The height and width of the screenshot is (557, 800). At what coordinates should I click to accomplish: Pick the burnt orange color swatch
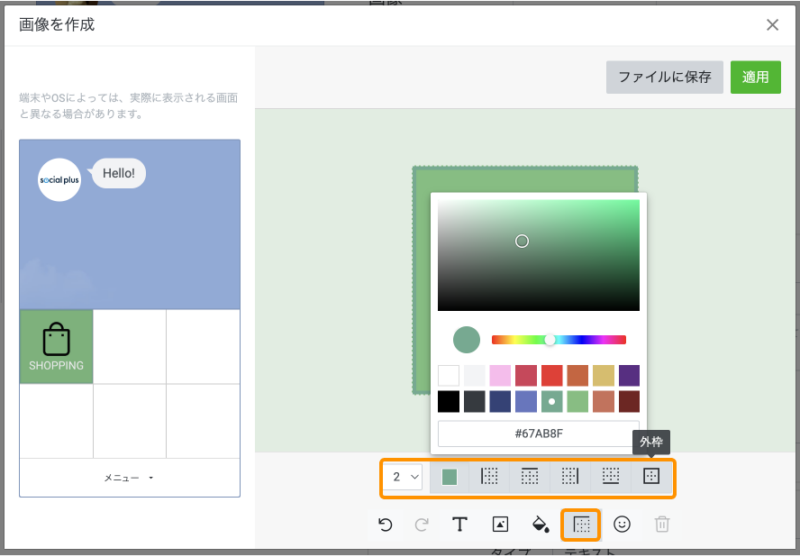point(578,375)
